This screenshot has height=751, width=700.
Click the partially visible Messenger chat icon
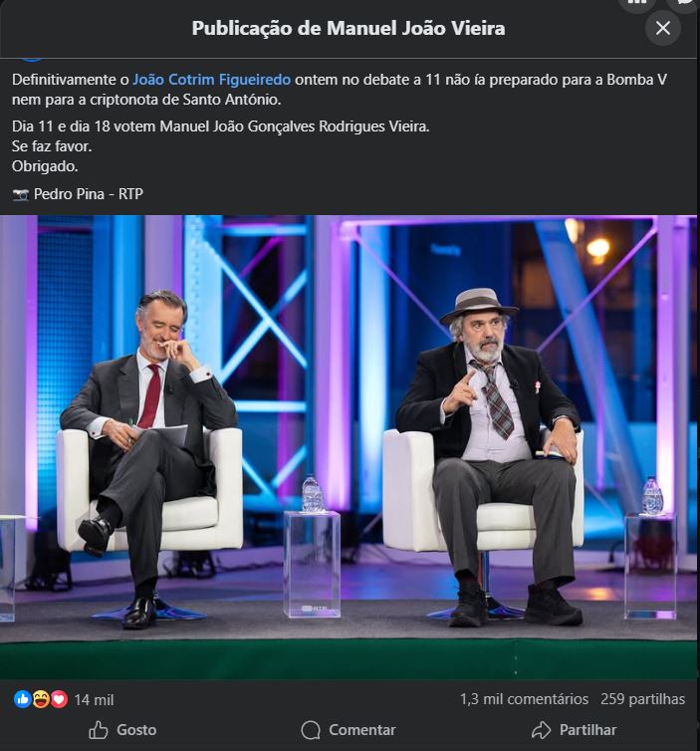[x=685, y=6]
